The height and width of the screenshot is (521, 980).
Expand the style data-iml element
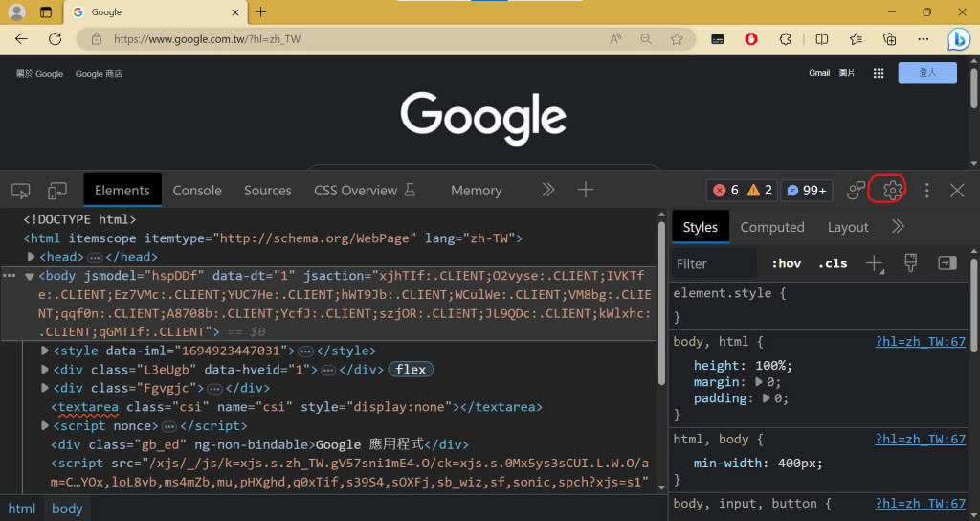[x=44, y=351]
